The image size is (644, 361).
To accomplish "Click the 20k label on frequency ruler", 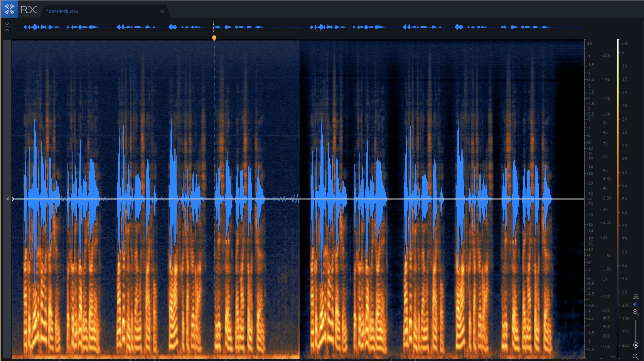I will click(606, 55).
